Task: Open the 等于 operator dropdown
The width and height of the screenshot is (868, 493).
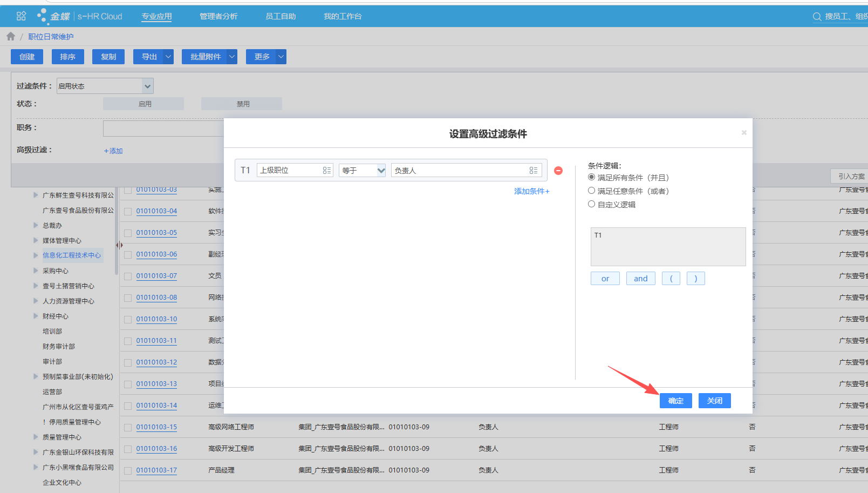Action: [362, 170]
